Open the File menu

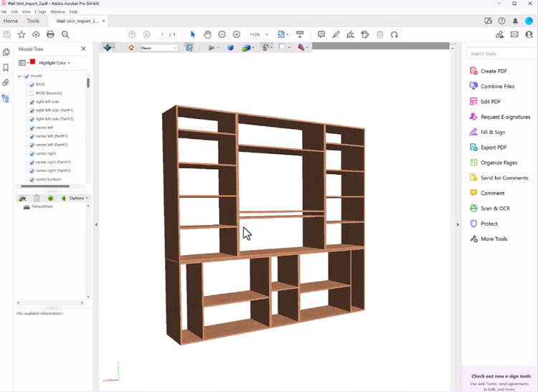(x=4, y=11)
